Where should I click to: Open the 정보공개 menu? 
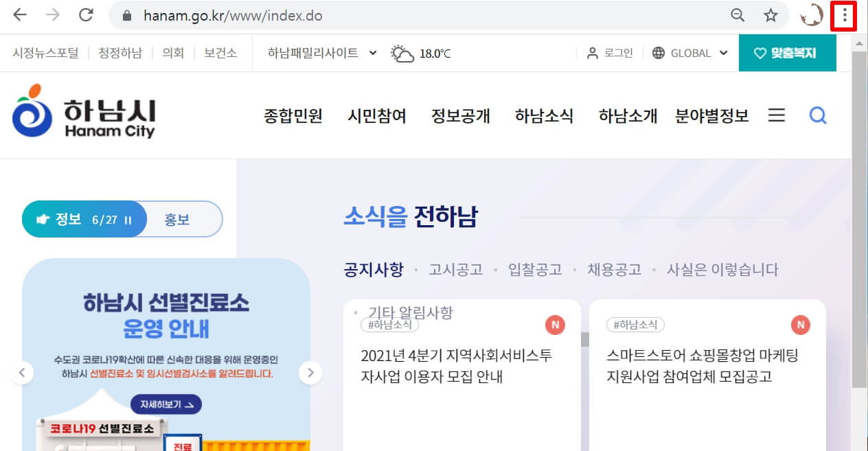point(461,116)
